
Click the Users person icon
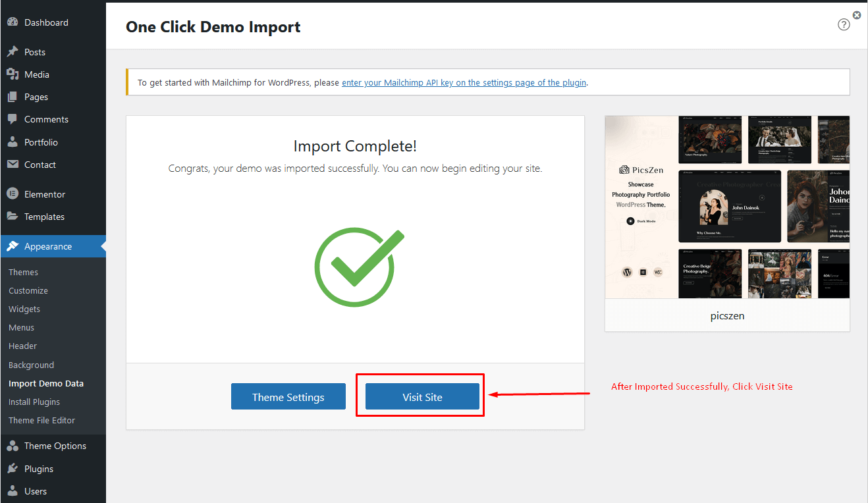(13, 491)
